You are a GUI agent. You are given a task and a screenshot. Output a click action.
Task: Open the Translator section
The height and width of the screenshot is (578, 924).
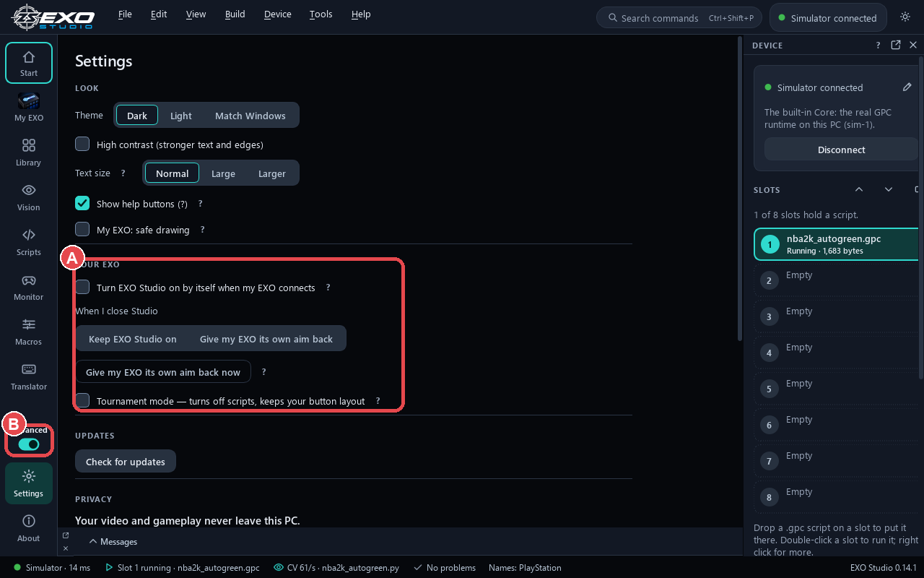[x=29, y=376]
